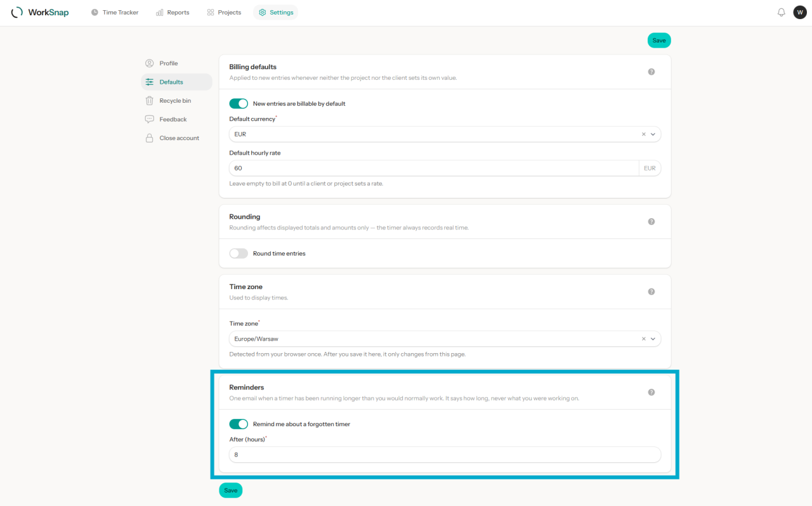
Task: Click the EUR value in Default currency
Action: [240, 134]
